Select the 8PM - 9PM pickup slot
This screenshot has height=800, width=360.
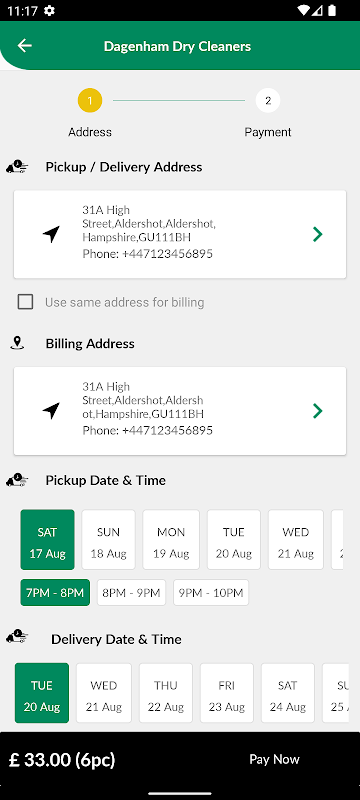pyautogui.click(x=132, y=593)
